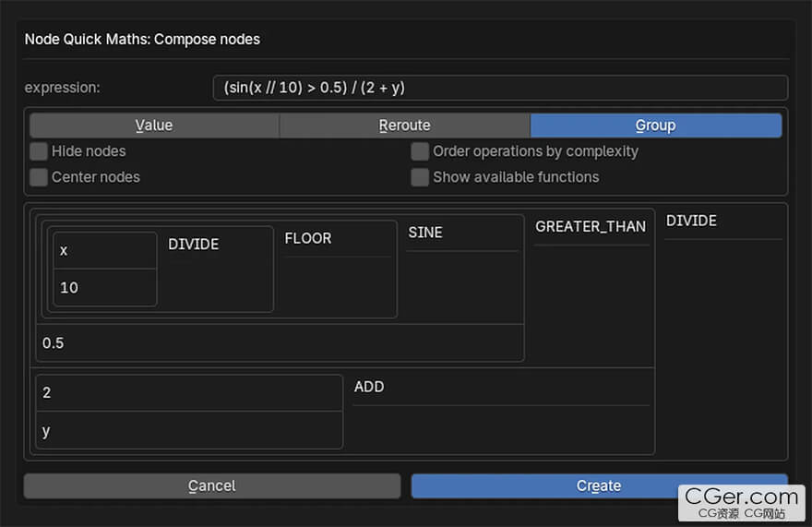This screenshot has height=527, width=812.
Task: Click the CGer.com watermark logo
Action: (742, 503)
